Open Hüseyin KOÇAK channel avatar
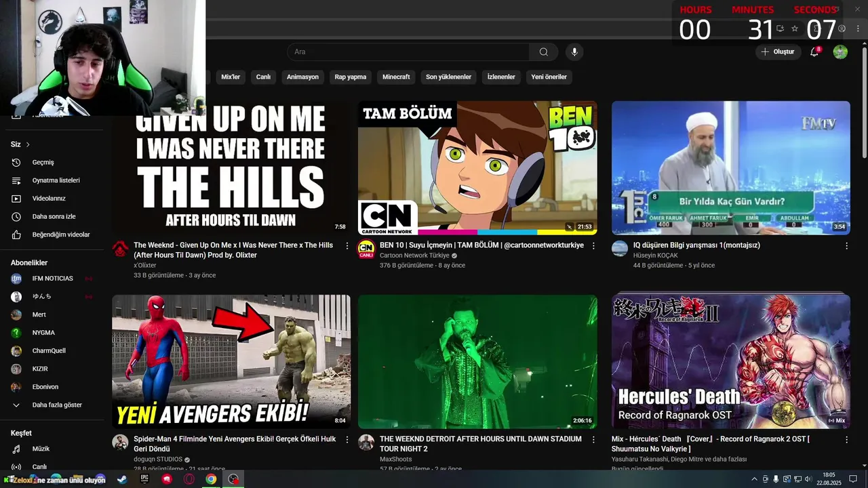 [x=620, y=248]
